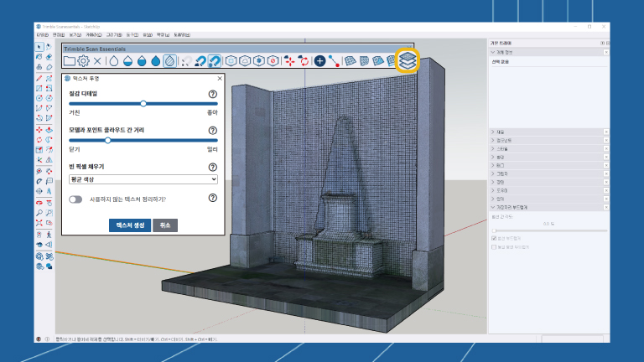Image resolution: width=644 pixels, height=362 pixels.
Task: Click the 질감 디테일 slider handle
Action: pos(144,103)
